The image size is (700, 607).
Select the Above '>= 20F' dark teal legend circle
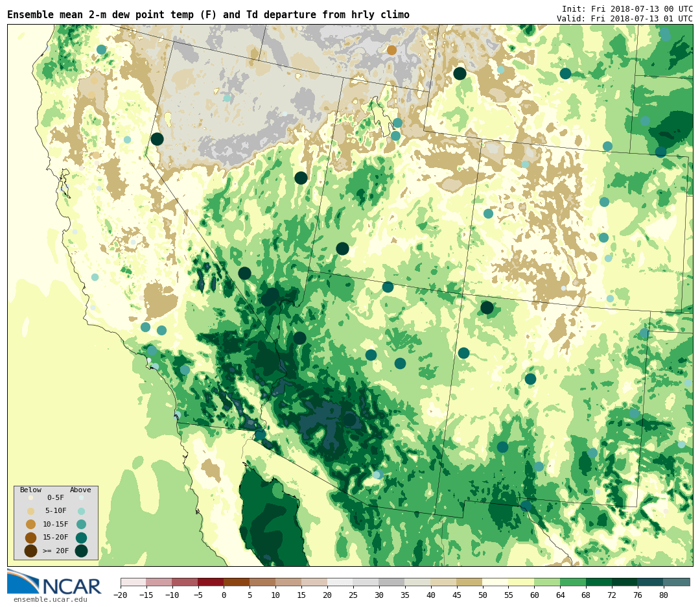81,551
